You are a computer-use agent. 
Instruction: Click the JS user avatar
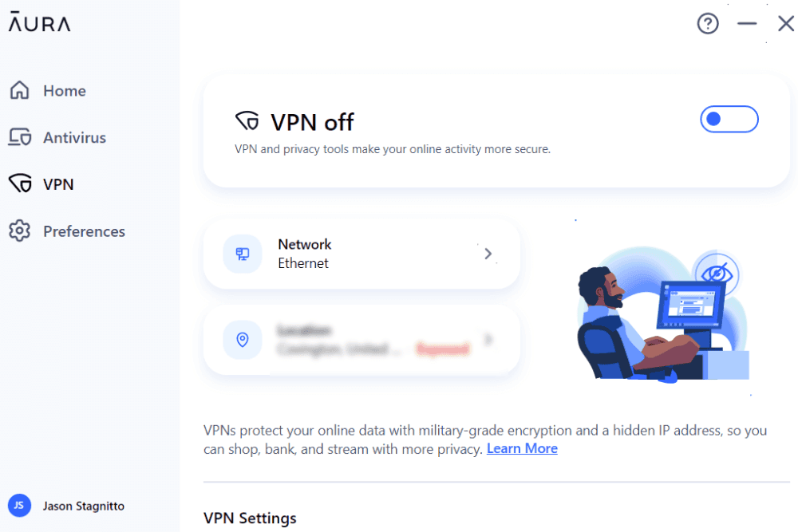coord(19,506)
